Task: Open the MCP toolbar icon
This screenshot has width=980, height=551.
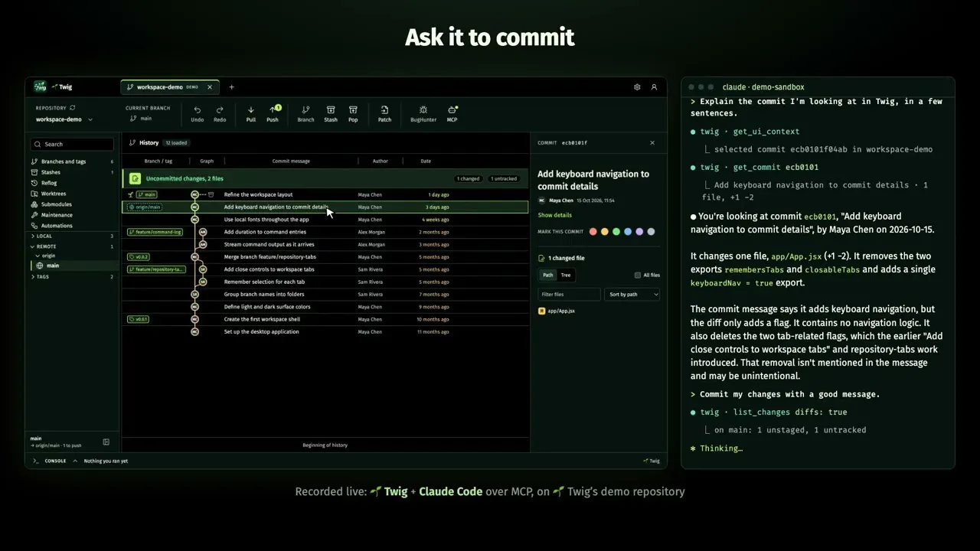Action: (x=452, y=113)
